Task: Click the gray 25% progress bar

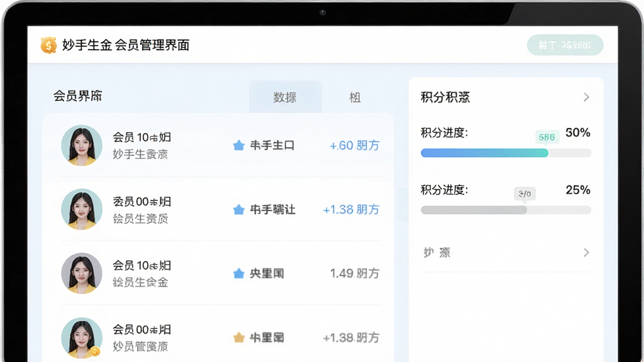Action: pyautogui.click(x=506, y=210)
